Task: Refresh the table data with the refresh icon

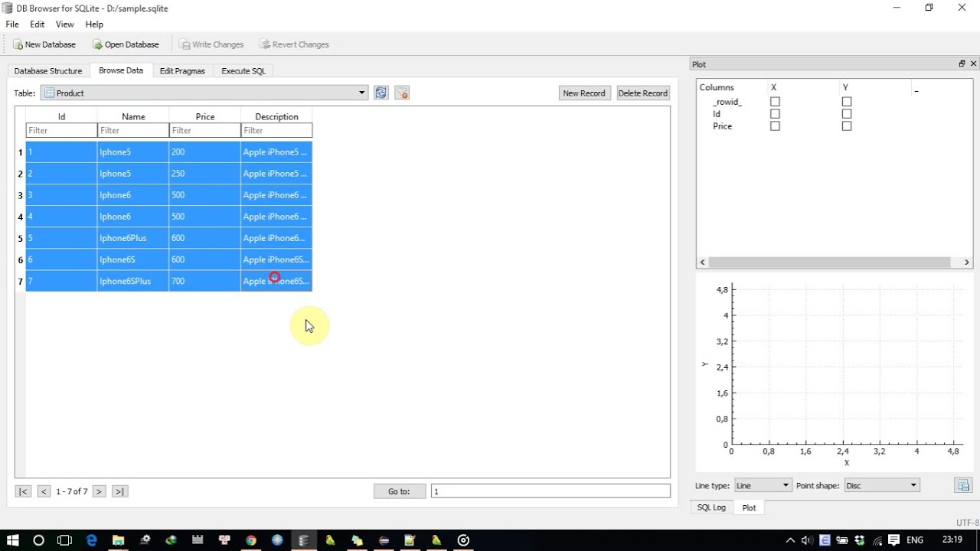Action: pos(381,93)
